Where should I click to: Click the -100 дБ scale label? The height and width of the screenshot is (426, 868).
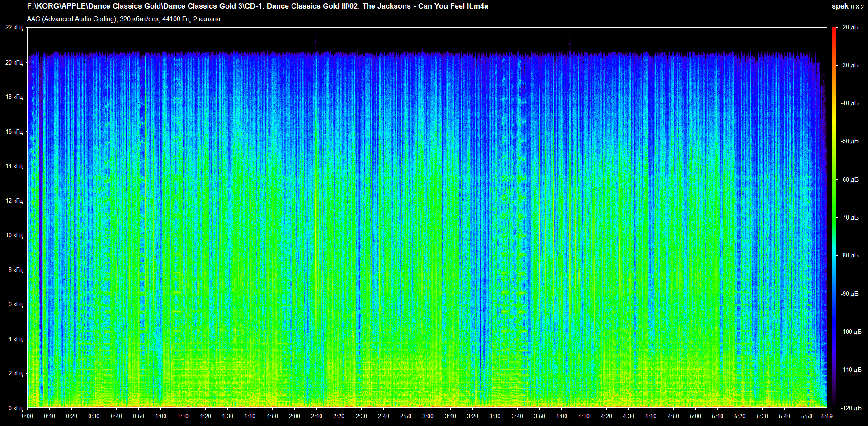point(851,332)
